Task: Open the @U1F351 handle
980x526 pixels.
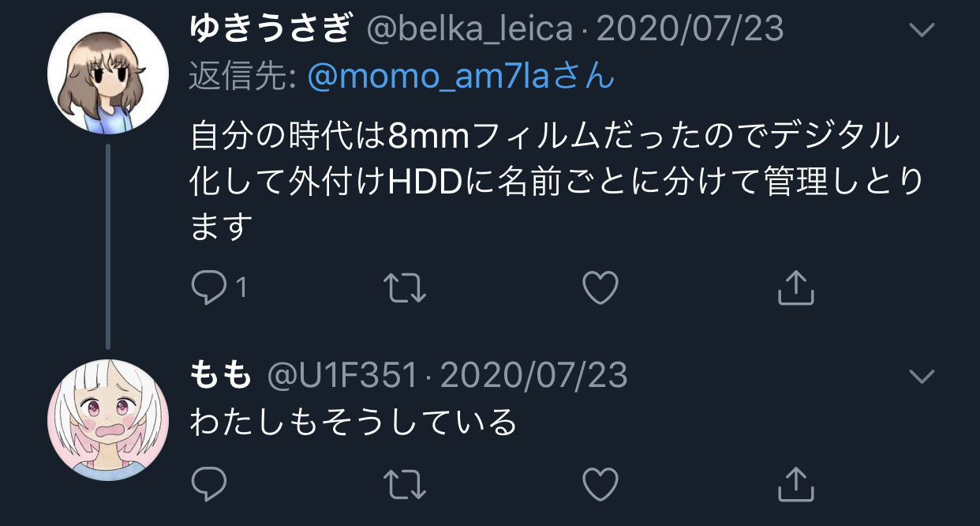Action: [x=342, y=376]
